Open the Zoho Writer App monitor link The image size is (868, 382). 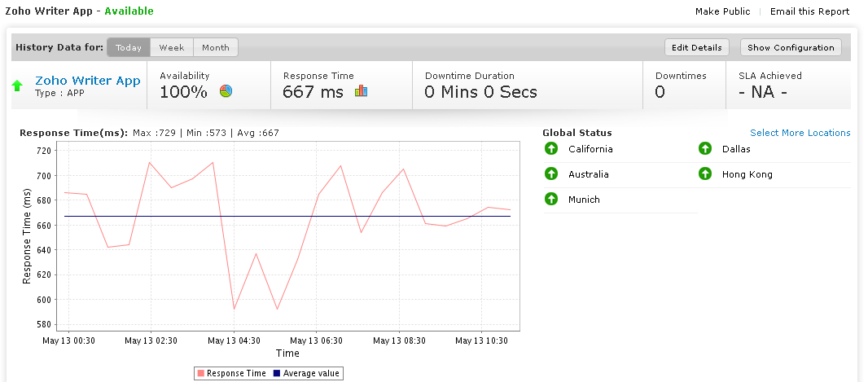(x=87, y=81)
